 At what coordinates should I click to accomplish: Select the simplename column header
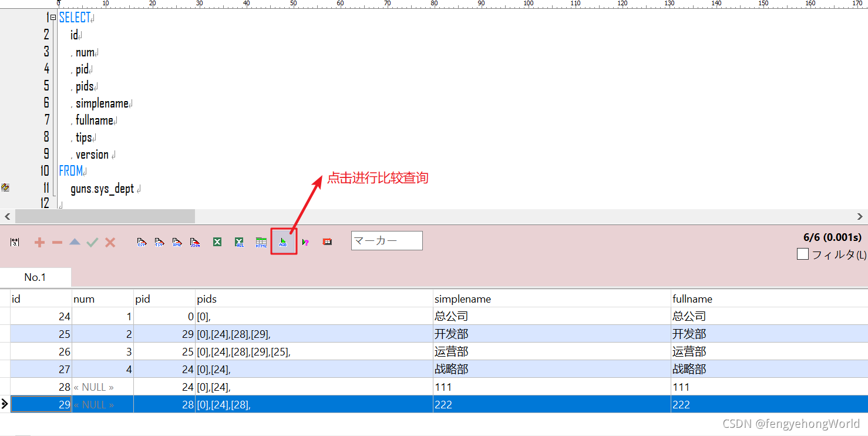tap(552, 299)
